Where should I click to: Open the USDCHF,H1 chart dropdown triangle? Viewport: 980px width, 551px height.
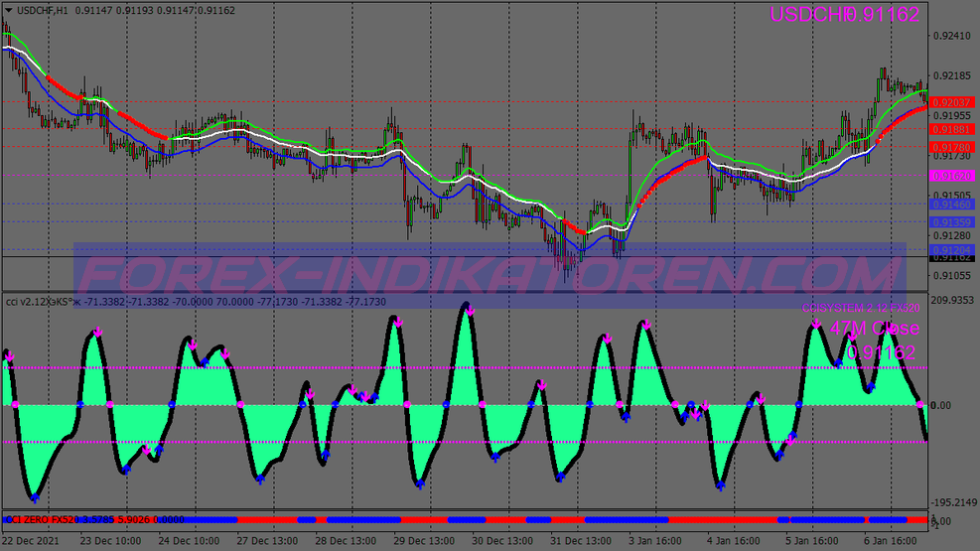point(8,10)
